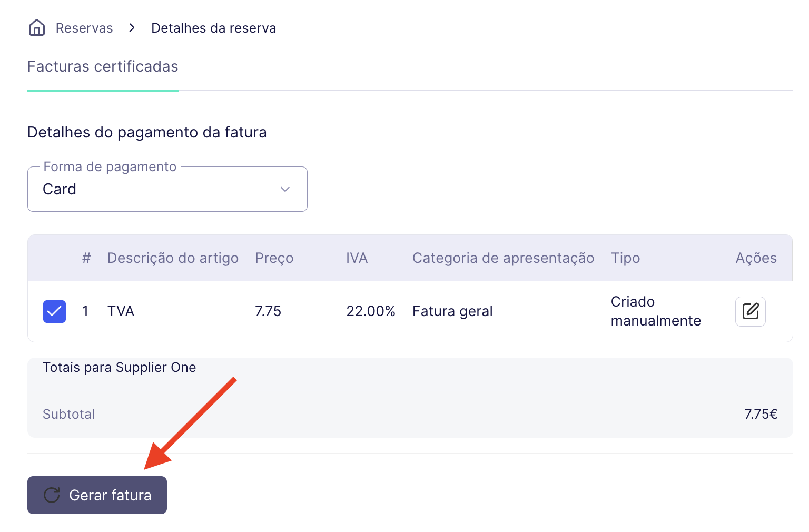Screen dimensions: 809x532
Task: Expand payment method chevron arrow
Action: (x=285, y=189)
